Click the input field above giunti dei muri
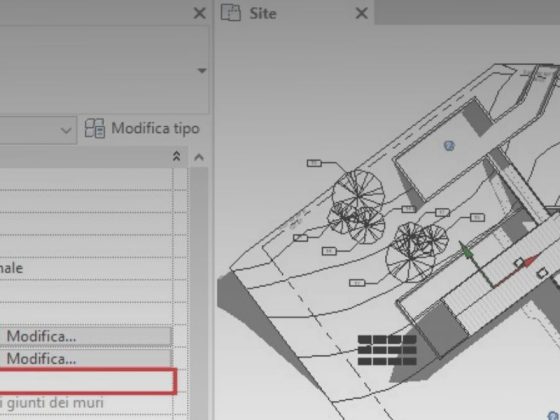Viewport: 560px width, 420px height. pyautogui.click(x=87, y=381)
